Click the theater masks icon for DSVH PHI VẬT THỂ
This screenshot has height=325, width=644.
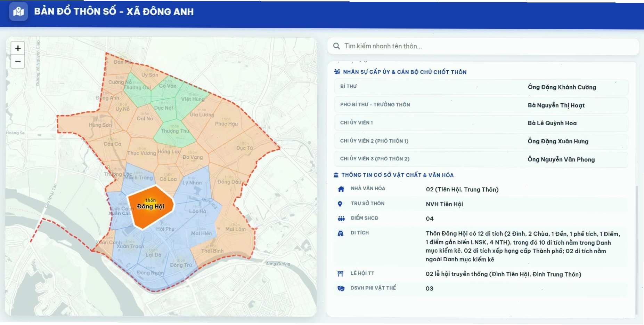click(x=341, y=288)
